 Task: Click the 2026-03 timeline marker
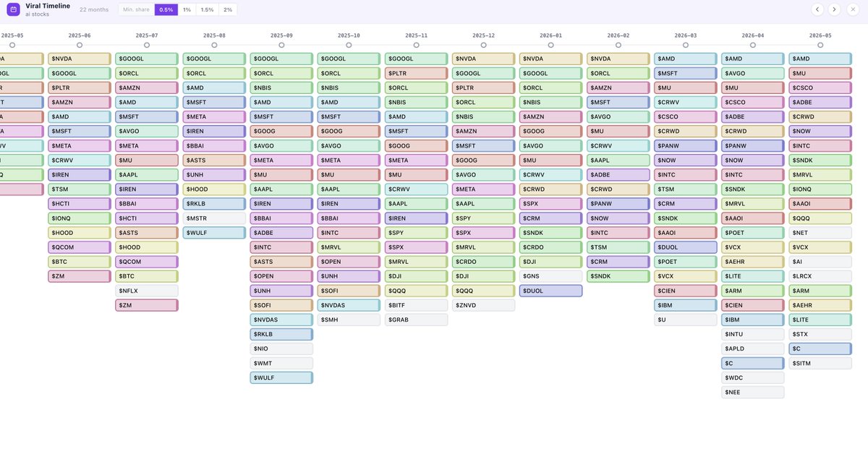[686, 45]
